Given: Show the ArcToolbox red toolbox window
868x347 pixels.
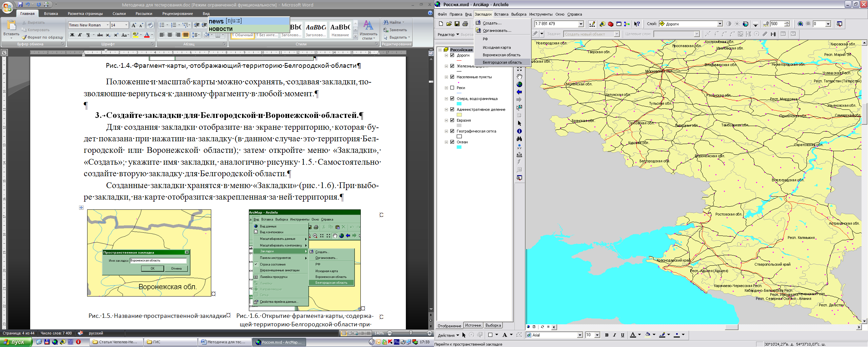Looking at the screenshot, I should (x=610, y=24).
